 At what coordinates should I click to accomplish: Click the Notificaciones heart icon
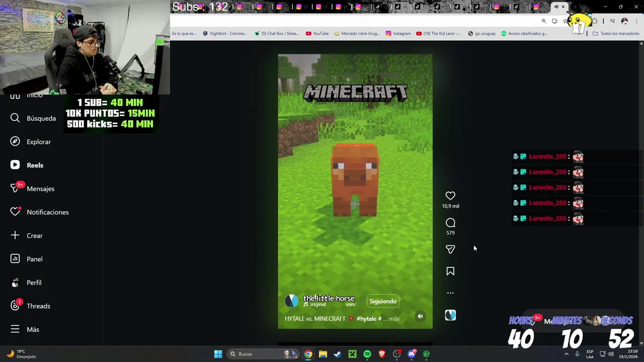[x=15, y=212]
